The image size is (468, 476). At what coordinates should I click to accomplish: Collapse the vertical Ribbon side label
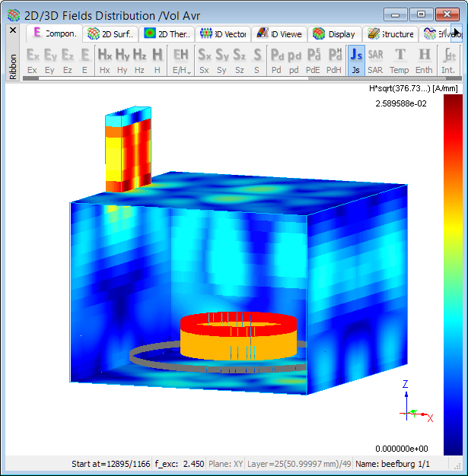tap(12, 65)
